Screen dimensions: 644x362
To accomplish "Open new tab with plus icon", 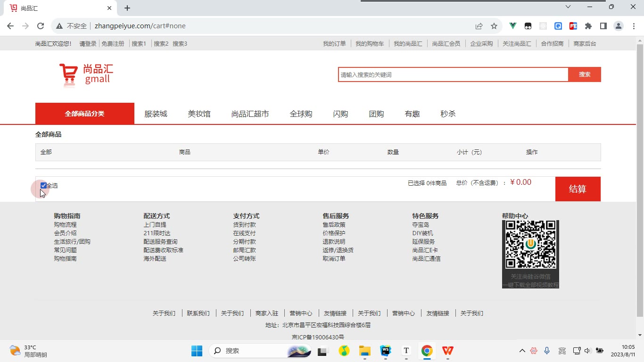I will [x=127, y=8].
